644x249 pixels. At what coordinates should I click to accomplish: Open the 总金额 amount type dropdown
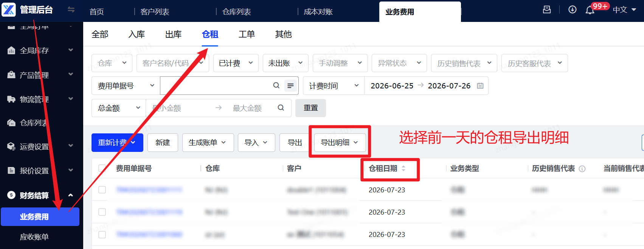119,108
